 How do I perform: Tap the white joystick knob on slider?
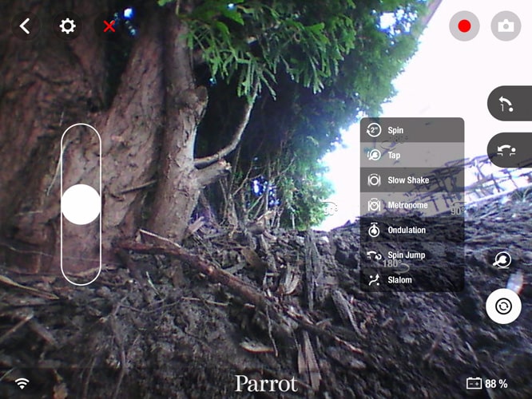(x=81, y=204)
